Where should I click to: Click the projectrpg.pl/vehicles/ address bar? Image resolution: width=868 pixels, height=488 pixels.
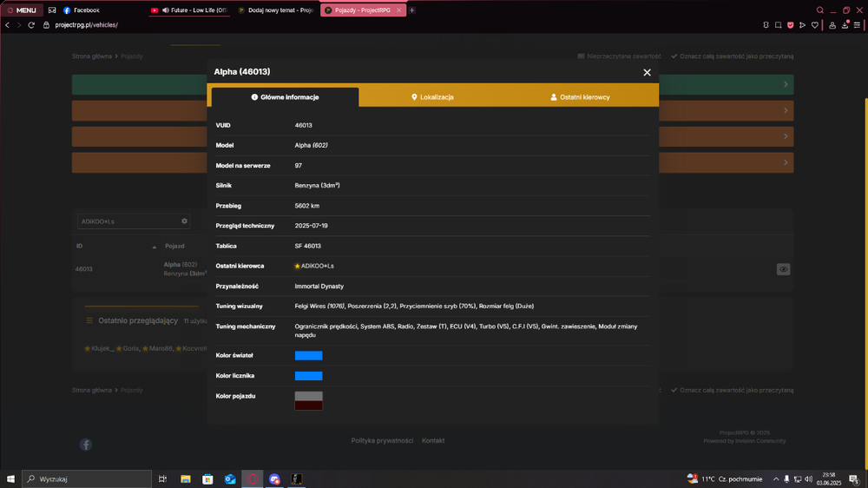coord(86,25)
